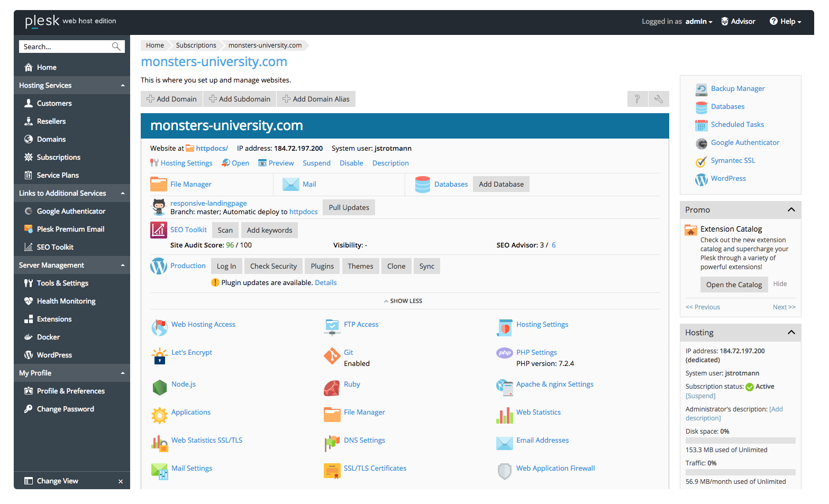
Task: Open the Applications gear icon
Action: point(159,416)
